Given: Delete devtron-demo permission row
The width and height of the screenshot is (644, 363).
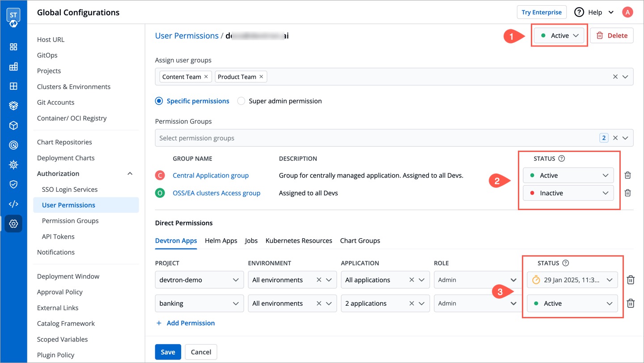Looking at the screenshot, I should pos(631,280).
